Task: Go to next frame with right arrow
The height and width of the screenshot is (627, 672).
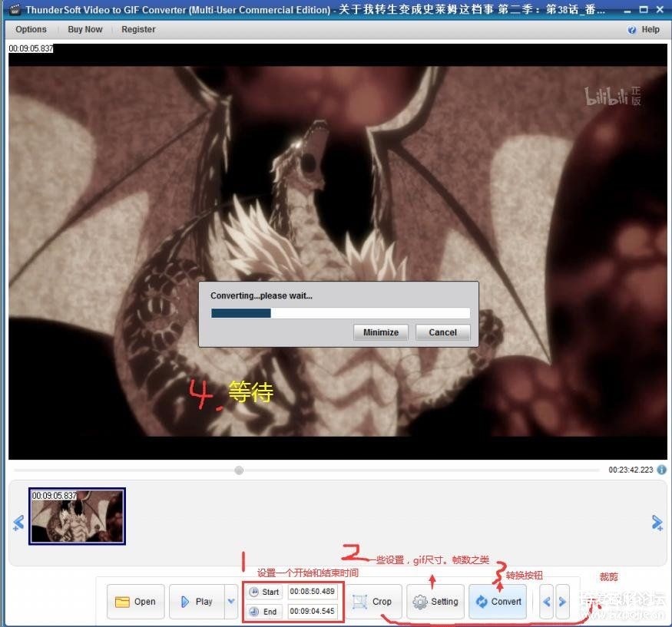Action: [657, 523]
